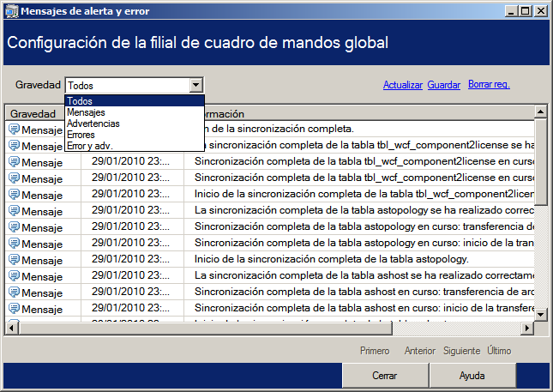Click message icon of 'ashost en curso: transferencia de arc' row
The width and height of the screenshot is (553, 392).
(x=14, y=292)
